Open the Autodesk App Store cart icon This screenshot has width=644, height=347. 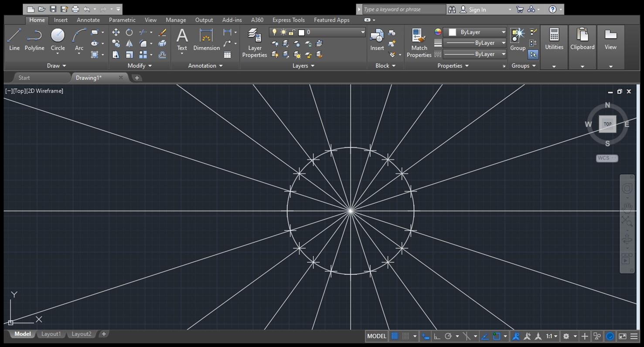520,9
